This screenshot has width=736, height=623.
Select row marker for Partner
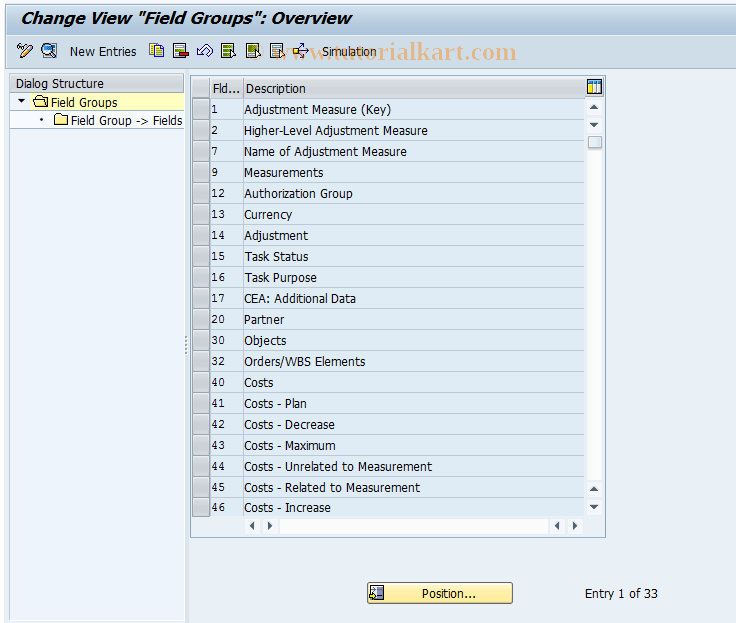pyautogui.click(x=201, y=319)
